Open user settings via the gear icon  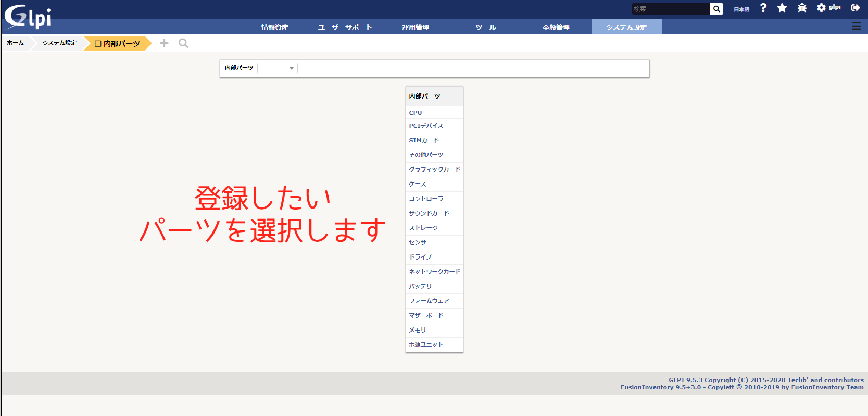tap(821, 8)
